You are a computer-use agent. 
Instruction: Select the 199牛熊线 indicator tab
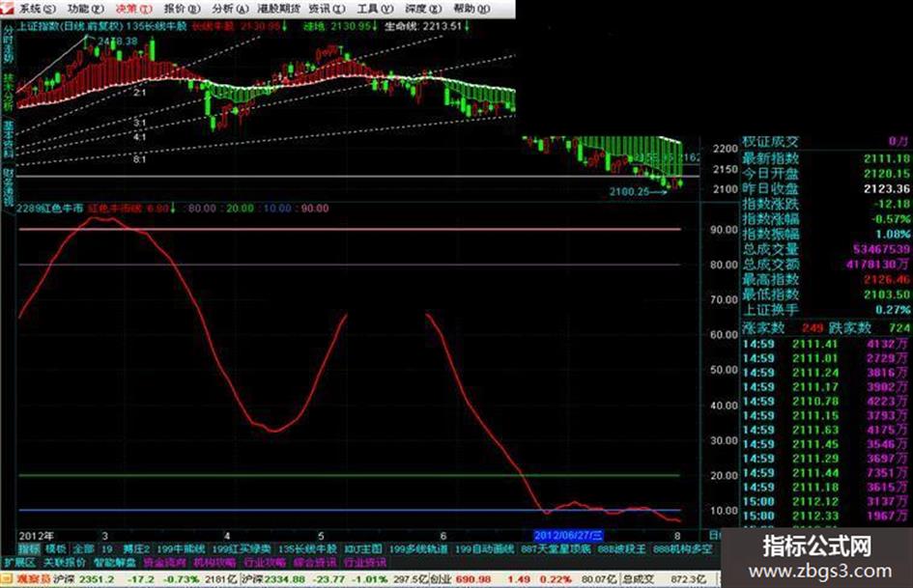(x=181, y=549)
